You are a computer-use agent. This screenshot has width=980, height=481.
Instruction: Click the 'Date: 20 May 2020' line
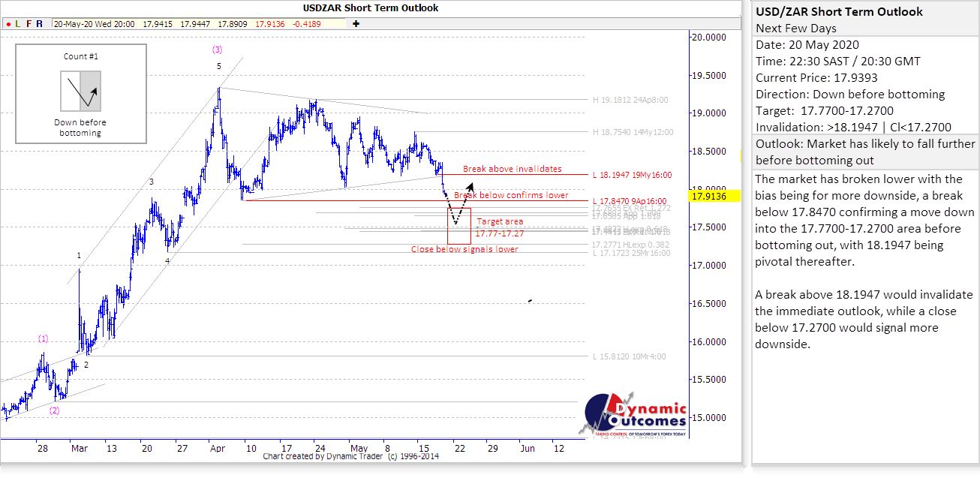[x=807, y=45]
